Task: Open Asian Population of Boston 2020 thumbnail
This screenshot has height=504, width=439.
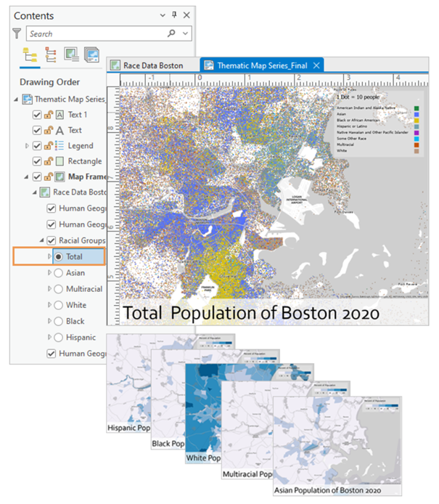Action: (337, 446)
